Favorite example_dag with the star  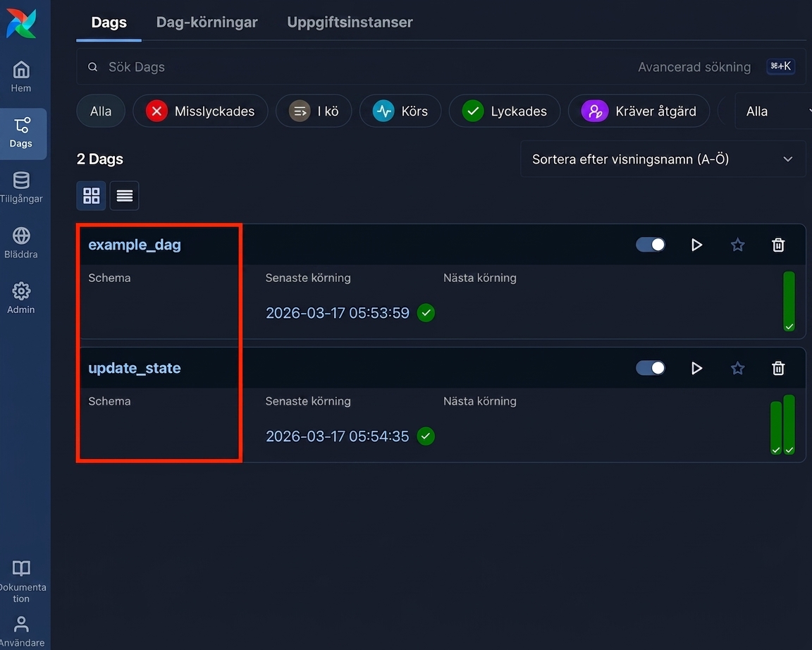[x=737, y=245]
